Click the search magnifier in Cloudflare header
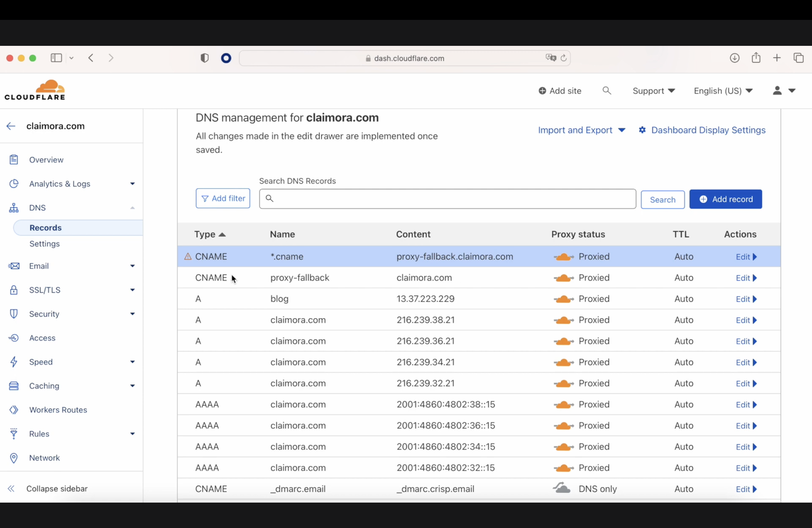 [x=607, y=91]
